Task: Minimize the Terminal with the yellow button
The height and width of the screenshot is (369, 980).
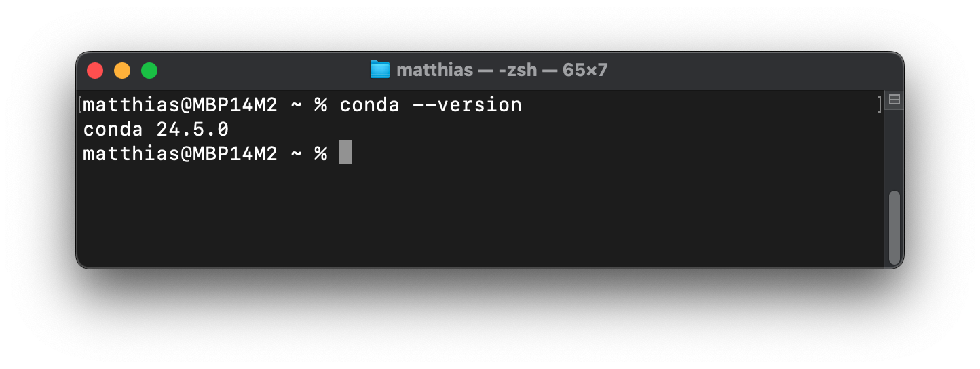Action: coord(122,71)
